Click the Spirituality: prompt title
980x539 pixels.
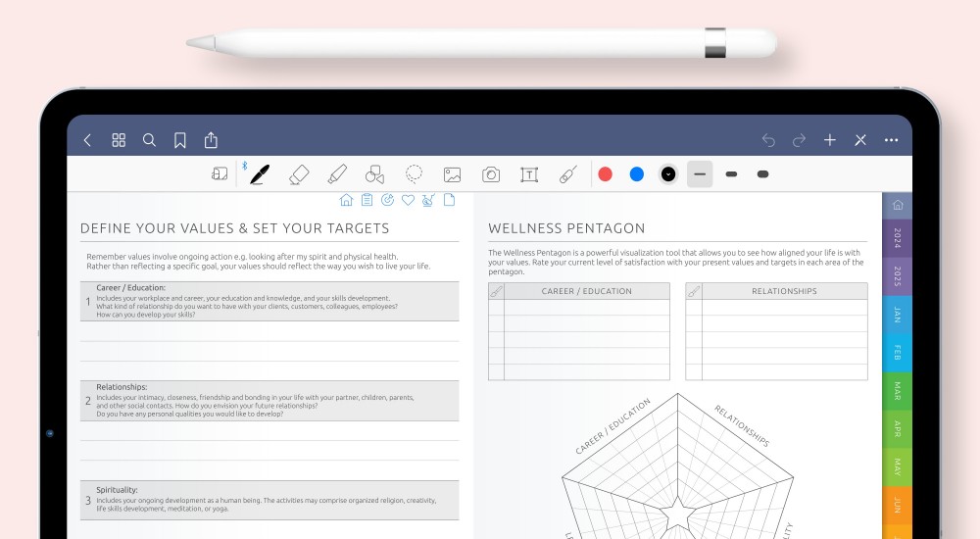coord(117,490)
